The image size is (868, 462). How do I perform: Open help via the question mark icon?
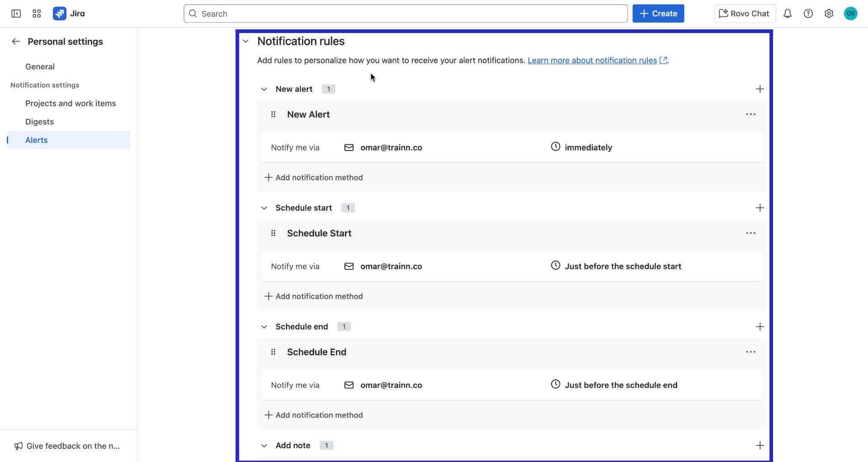[808, 14]
